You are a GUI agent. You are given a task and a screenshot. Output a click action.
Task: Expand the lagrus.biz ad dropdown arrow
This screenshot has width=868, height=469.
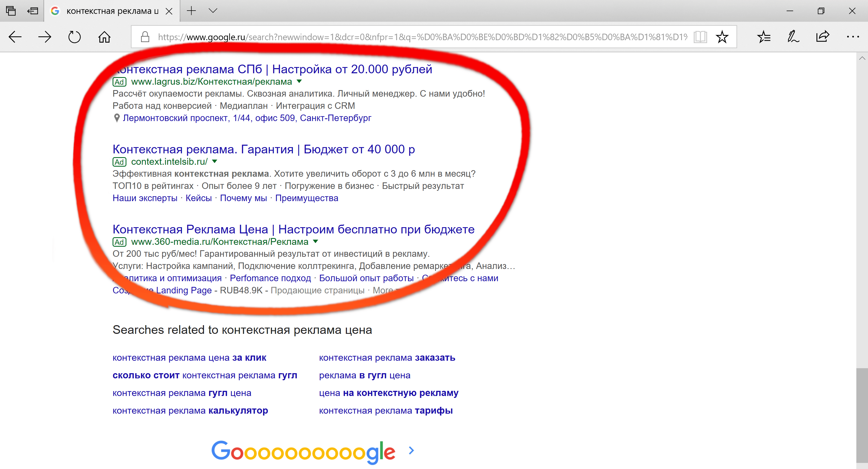(x=299, y=81)
